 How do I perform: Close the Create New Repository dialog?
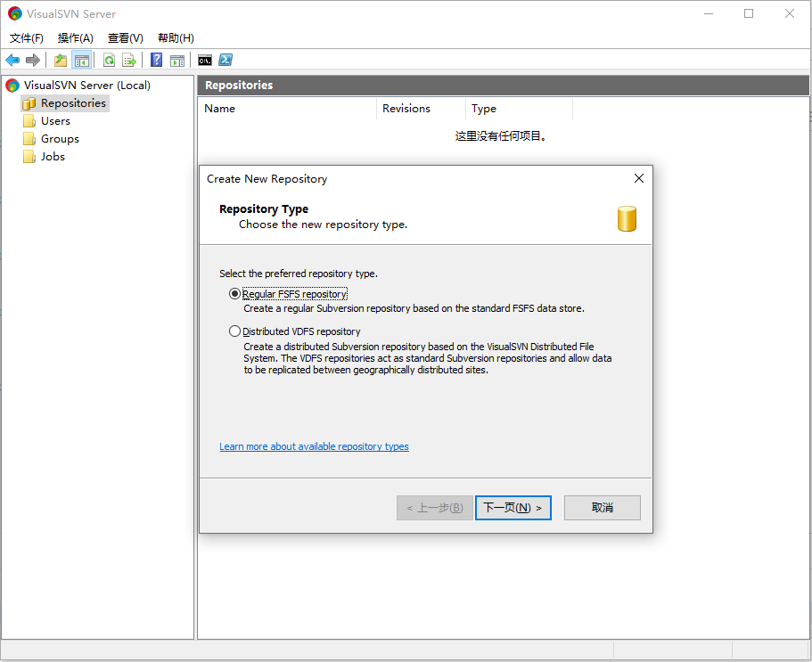point(639,178)
